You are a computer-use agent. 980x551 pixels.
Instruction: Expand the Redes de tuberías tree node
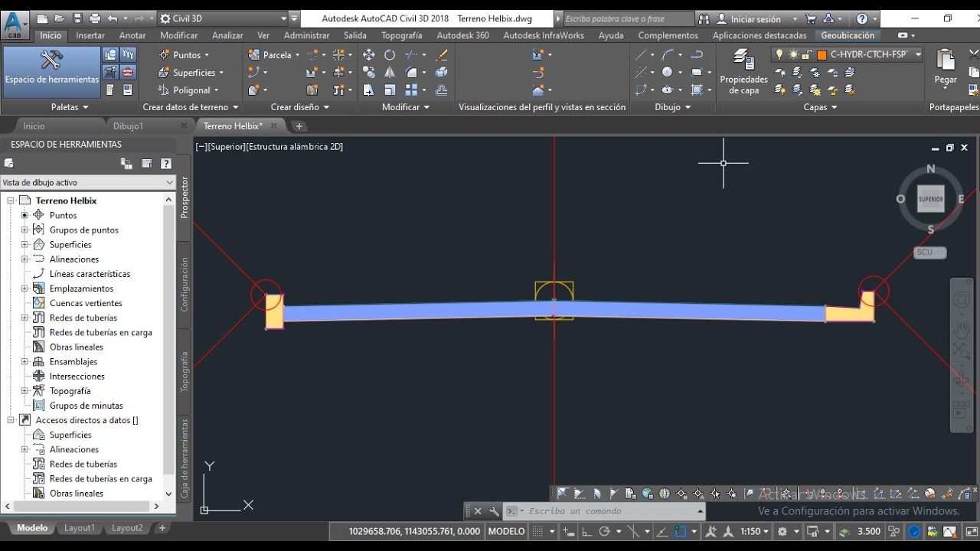tap(24, 318)
